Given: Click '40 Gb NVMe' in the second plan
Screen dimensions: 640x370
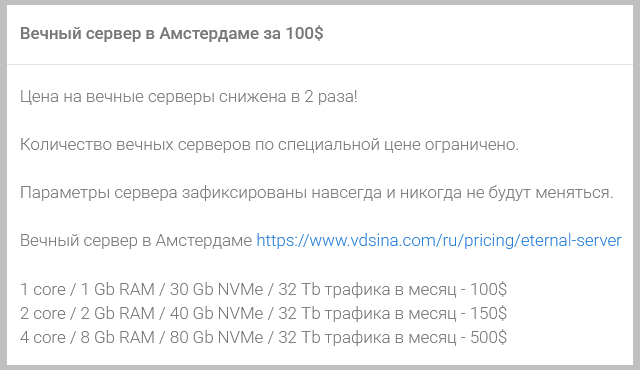Looking at the screenshot, I should (x=216, y=314).
